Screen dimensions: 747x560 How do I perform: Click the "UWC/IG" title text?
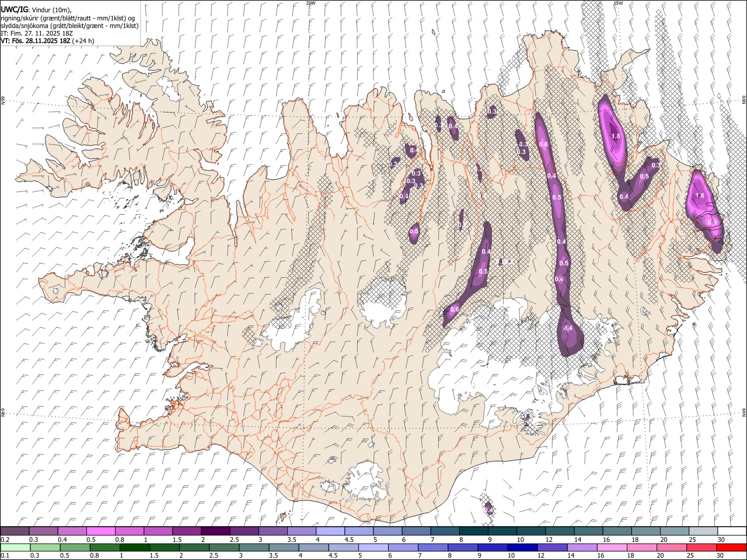14,10
